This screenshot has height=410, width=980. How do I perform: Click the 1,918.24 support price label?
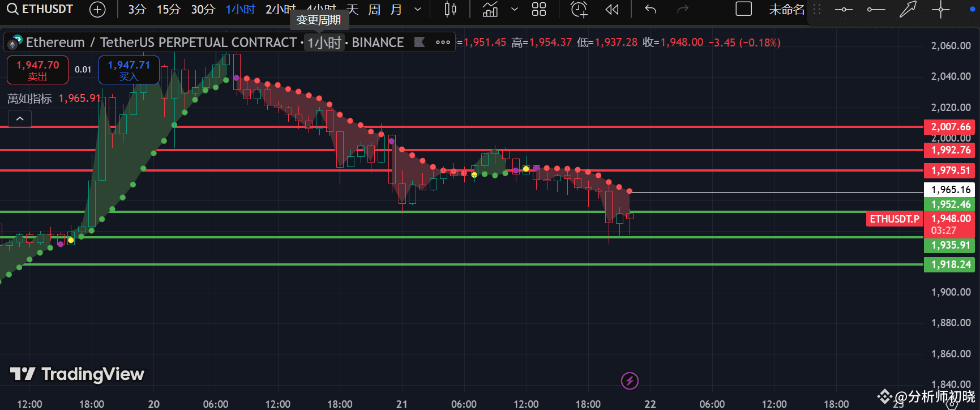click(x=951, y=264)
